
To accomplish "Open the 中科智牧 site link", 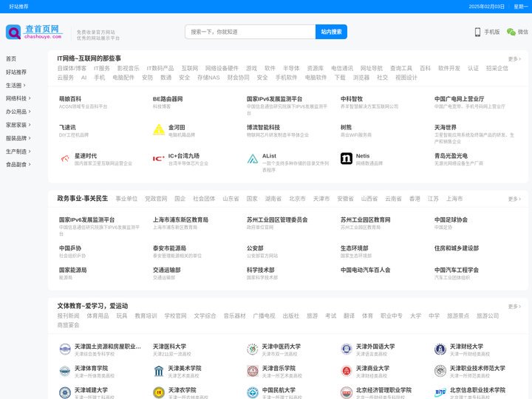I will (x=352, y=99).
